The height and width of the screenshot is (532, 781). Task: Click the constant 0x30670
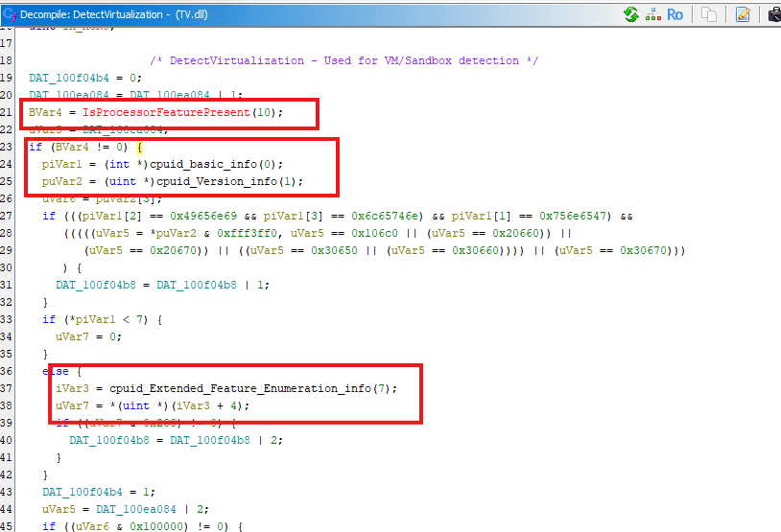(x=643, y=250)
